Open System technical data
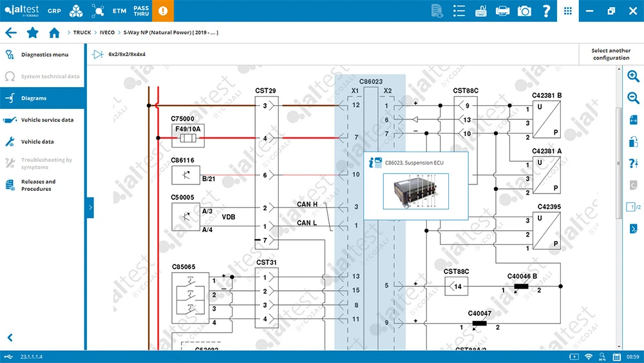The width and height of the screenshot is (644, 363). (43, 76)
